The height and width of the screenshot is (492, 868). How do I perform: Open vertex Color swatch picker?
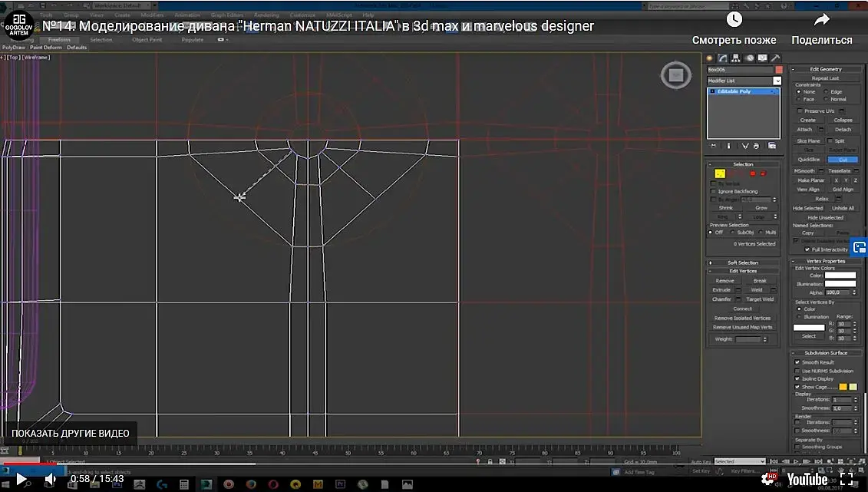[x=840, y=275]
